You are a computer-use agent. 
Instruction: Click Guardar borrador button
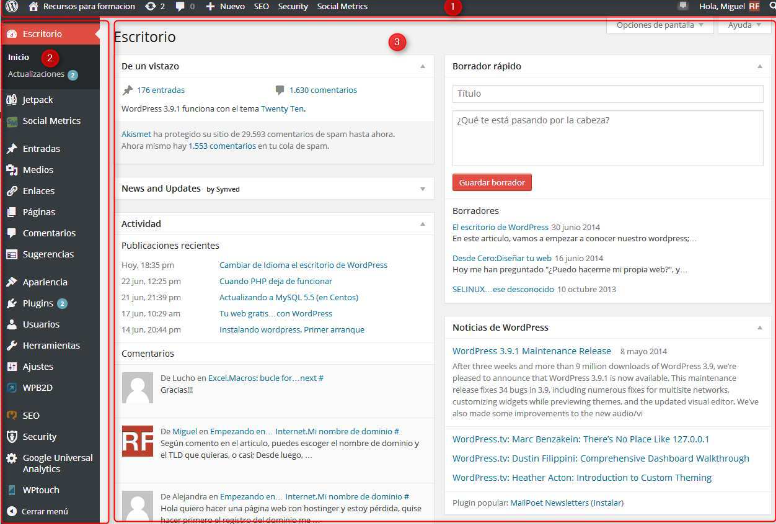click(x=492, y=183)
